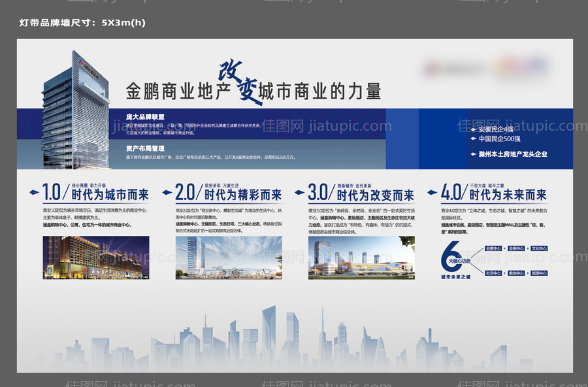Click the bullet arrow before 中国民企500强

[474, 139]
